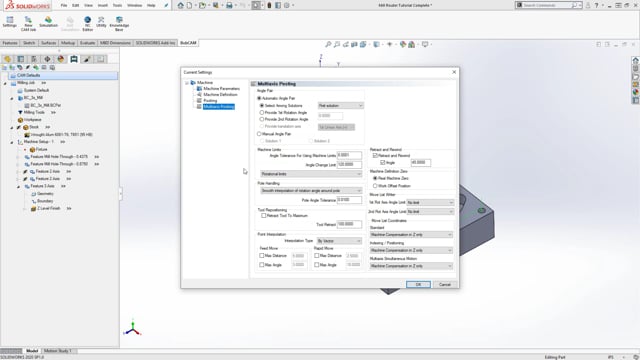Click Cancel in Current Settings dialog
The image size is (640, 360).
tap(445, 284)
